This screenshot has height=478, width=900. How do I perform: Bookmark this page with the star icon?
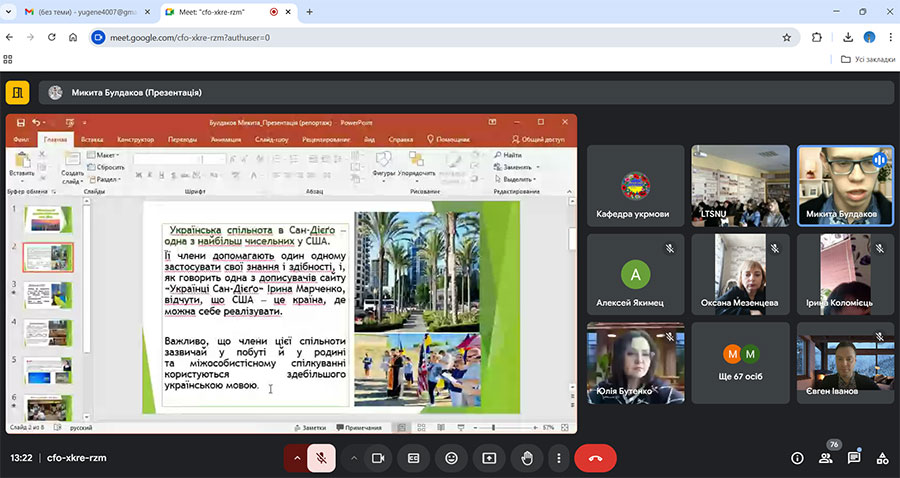[787, 37]
